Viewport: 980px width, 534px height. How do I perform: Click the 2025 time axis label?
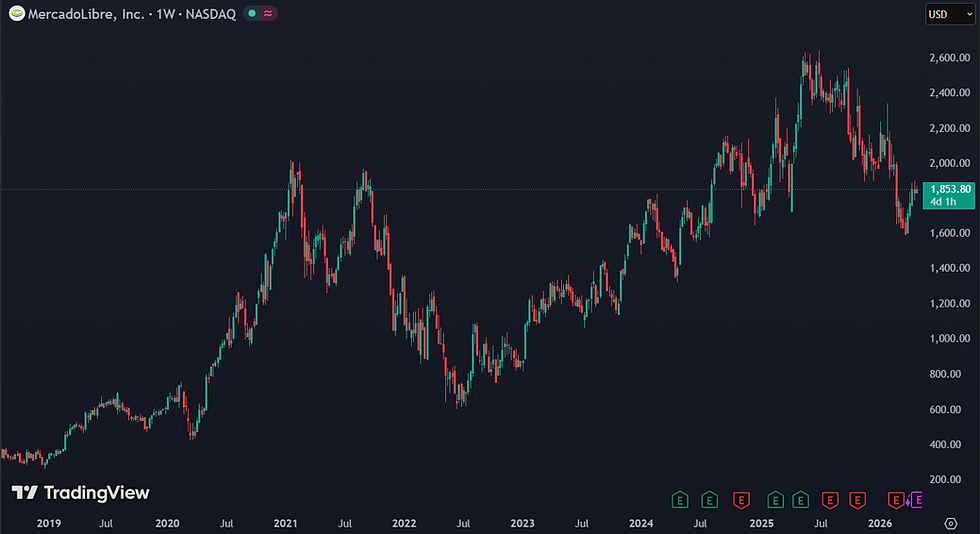761,523
